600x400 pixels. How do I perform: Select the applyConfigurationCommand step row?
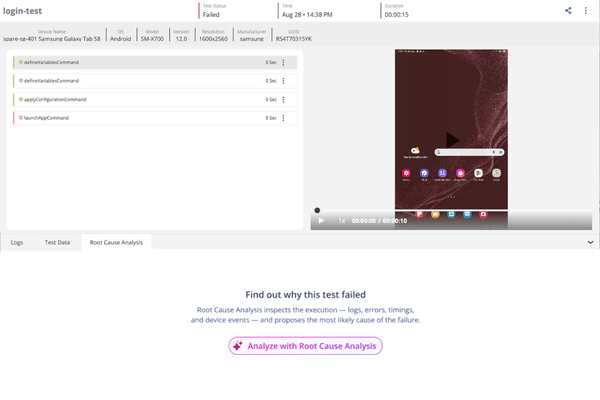[155, 100]
